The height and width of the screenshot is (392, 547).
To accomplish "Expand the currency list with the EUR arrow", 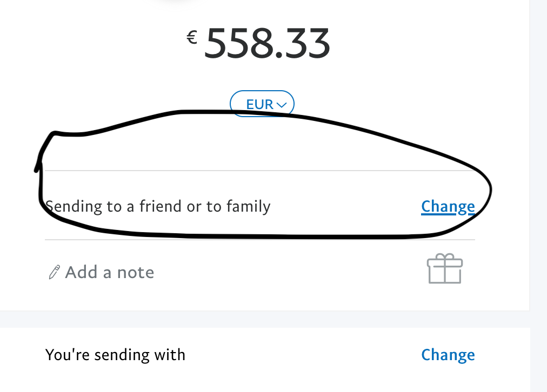I will click(282, 105).
